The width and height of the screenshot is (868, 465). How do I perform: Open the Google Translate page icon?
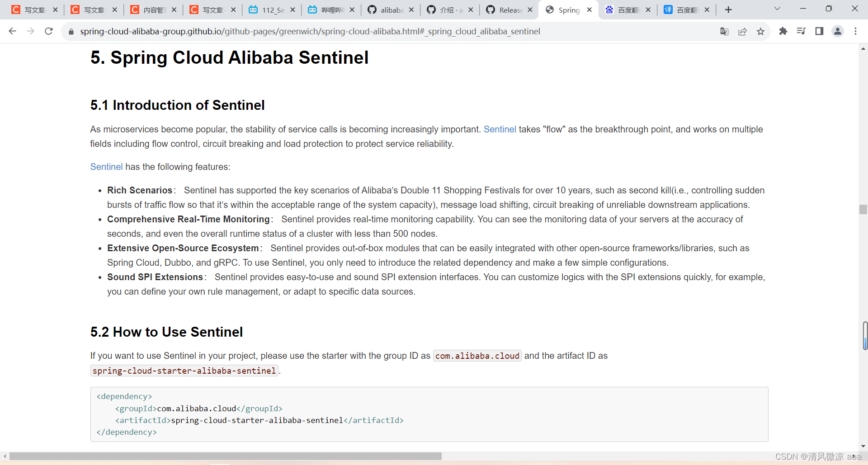pos(724,31)
